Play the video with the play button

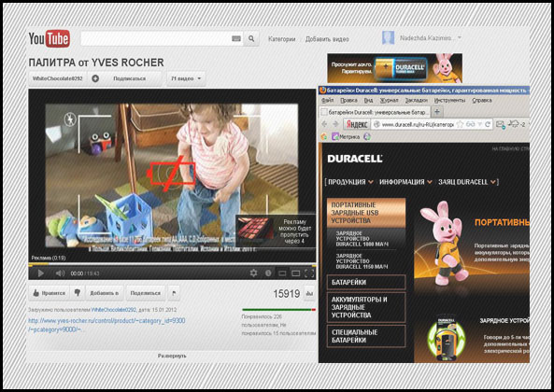point(40,273)
